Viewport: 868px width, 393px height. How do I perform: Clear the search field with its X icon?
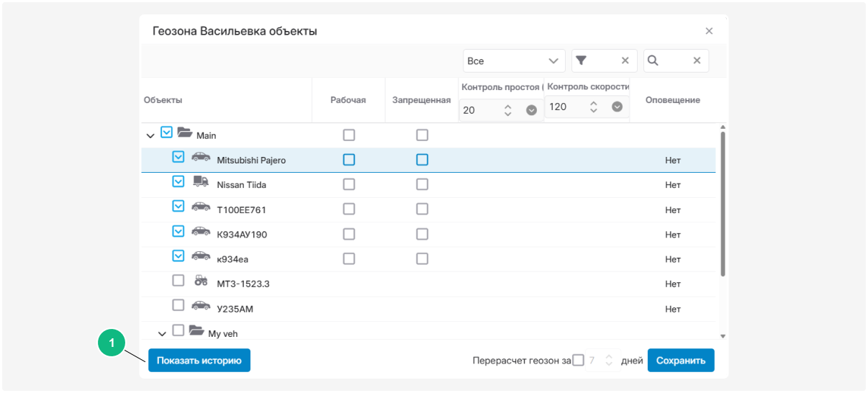(x=697, y=61)
